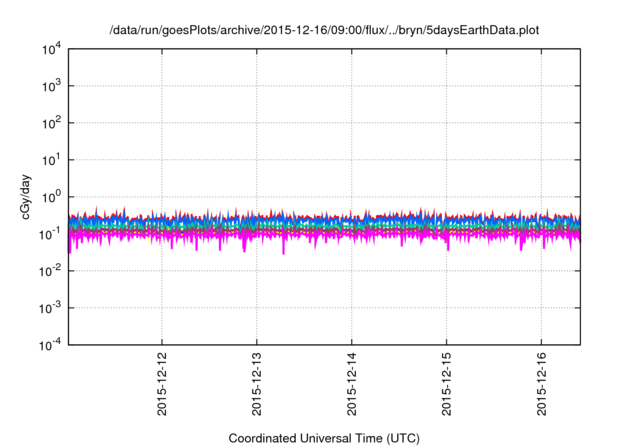The height and width of the screenshot is (448, 640).
Task: Click the plot title file path
Action: point(324,30)
